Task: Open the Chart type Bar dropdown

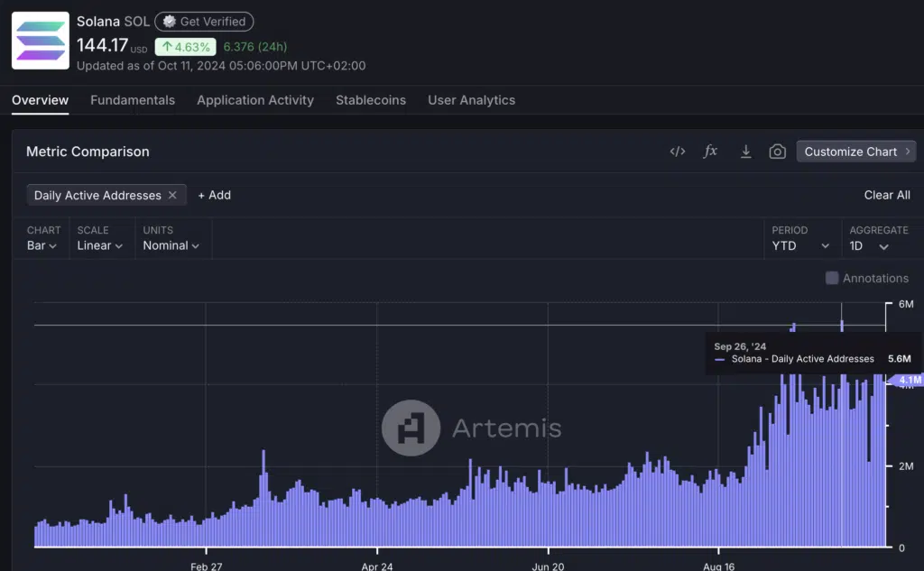Action: (x=42, y=245)
